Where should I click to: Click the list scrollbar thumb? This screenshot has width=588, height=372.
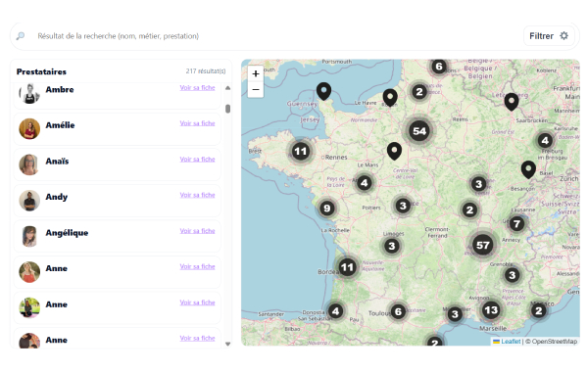point(227,109)
